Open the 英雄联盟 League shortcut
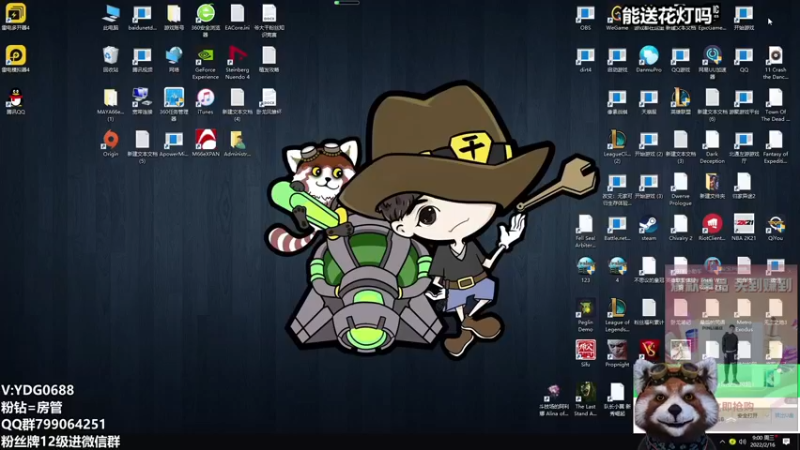The height and width of the screenshot is (450, 800). 680,101
